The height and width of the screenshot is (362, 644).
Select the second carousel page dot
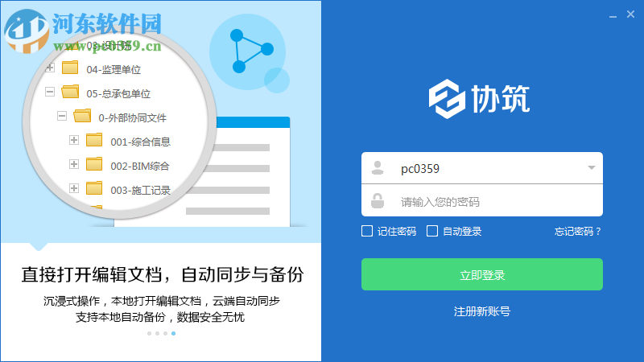[x=157, y=333]
